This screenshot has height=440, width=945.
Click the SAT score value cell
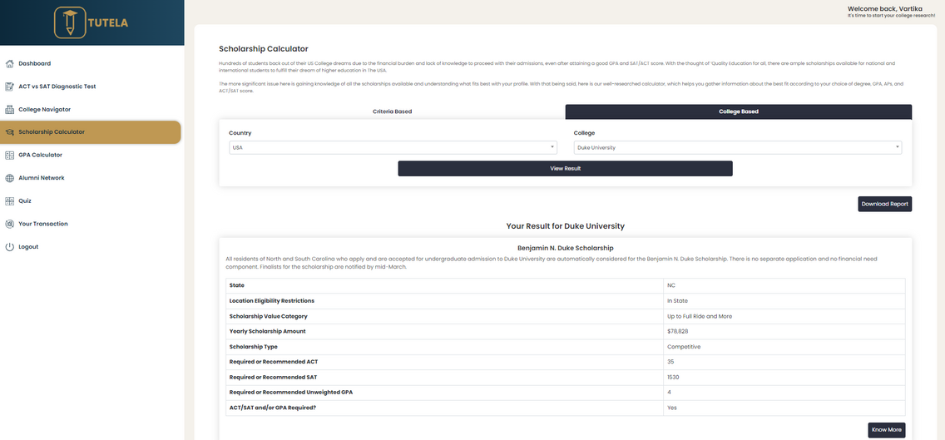coord(784,377)
